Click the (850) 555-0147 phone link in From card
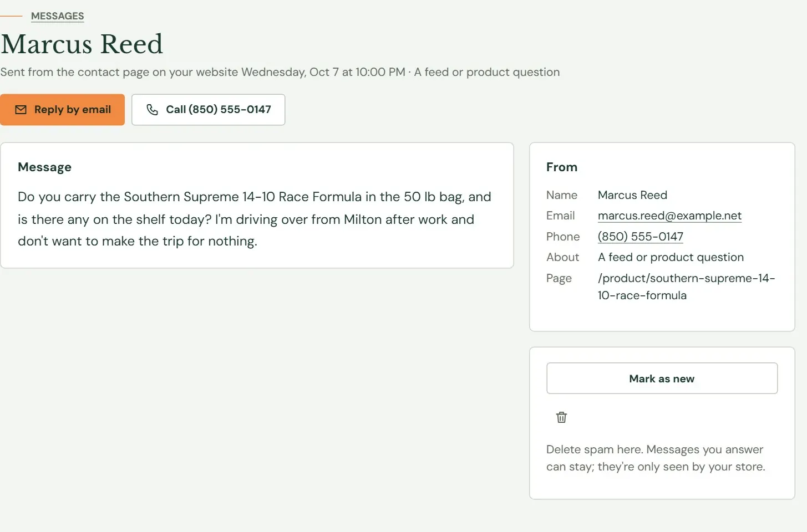Screen dimensions: 807x532 tap(640, 237)
